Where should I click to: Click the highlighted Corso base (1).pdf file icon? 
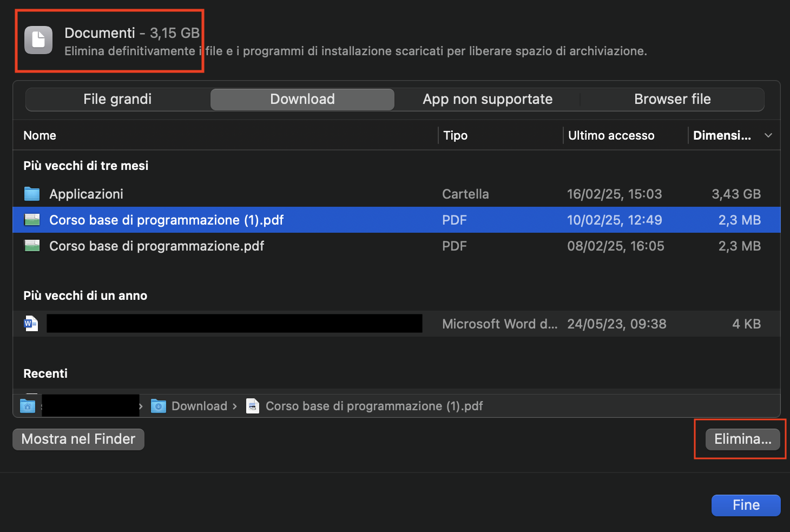32,220
